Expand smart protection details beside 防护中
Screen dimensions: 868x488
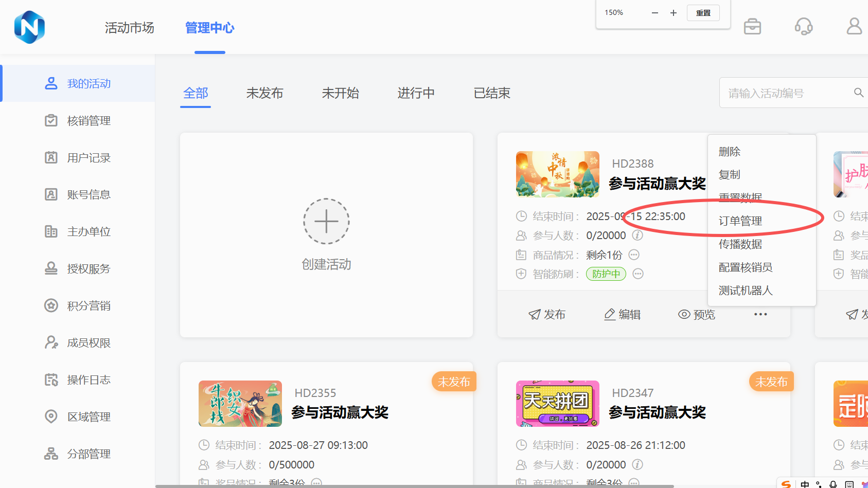tap(638, 274)
